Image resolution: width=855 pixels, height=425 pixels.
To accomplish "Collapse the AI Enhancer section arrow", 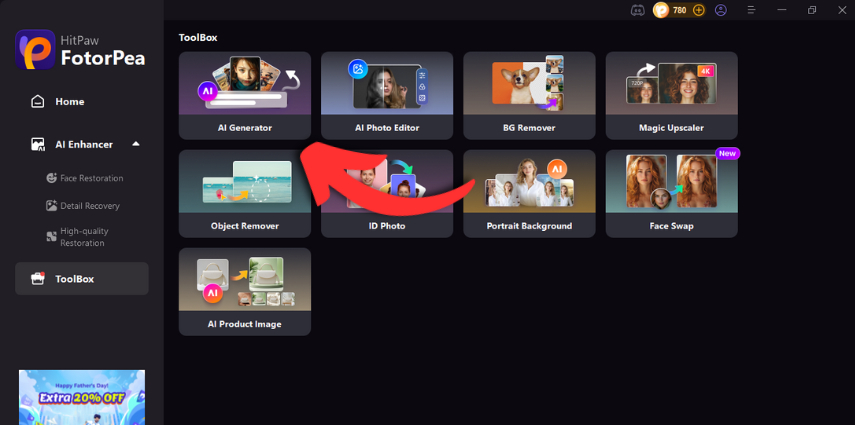I will pos(136,144).
